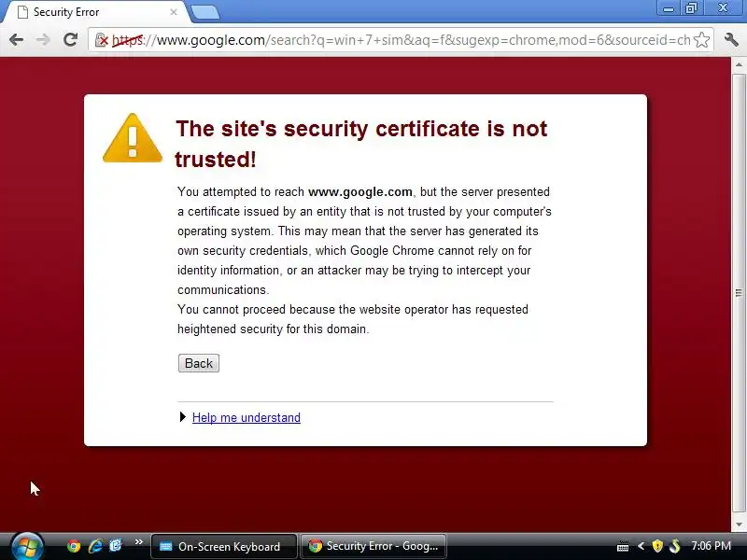Click the green S tray icon
Screen dimensions: 747x560
pyautogui.click(x=675, y=546)
